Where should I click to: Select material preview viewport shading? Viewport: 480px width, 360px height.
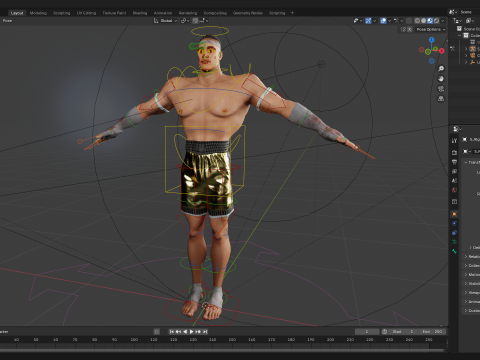(430, 21)
